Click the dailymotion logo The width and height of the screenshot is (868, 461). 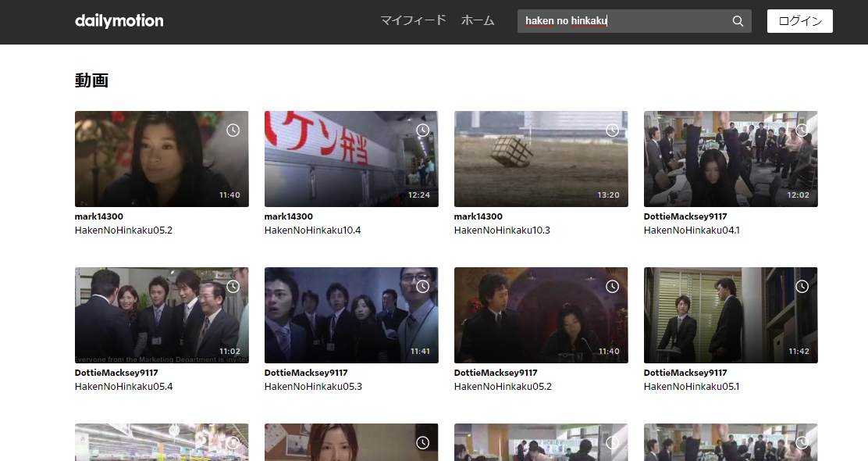pyautogui.click(x=119, y=21)
